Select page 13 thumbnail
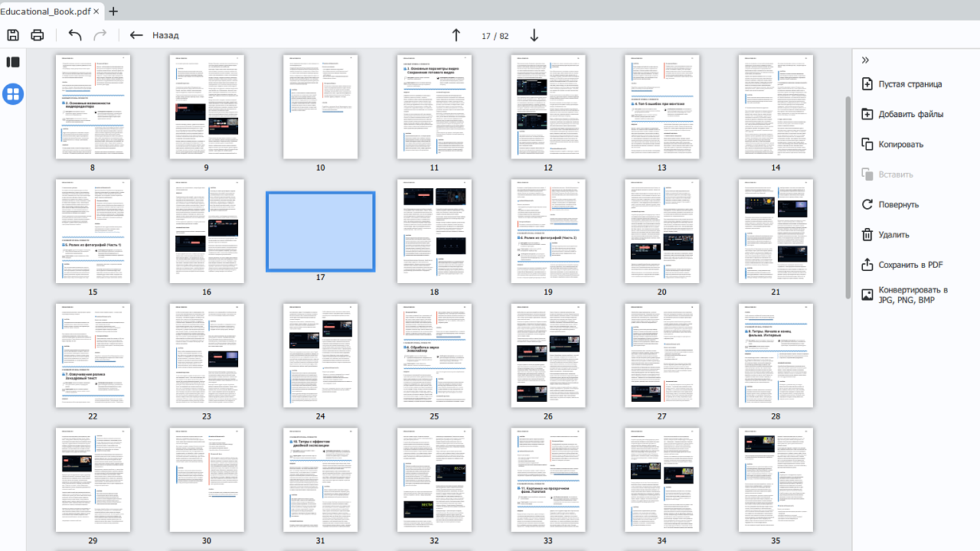This screenshot has width=980, height=551. point(662,106)
